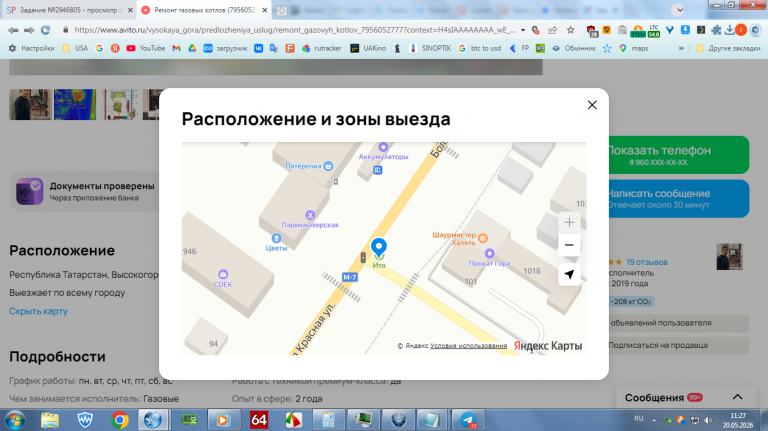This screenshot has height=431, width=768.
Task: Click the RU language indicator
Action: [x=638, y=419]
